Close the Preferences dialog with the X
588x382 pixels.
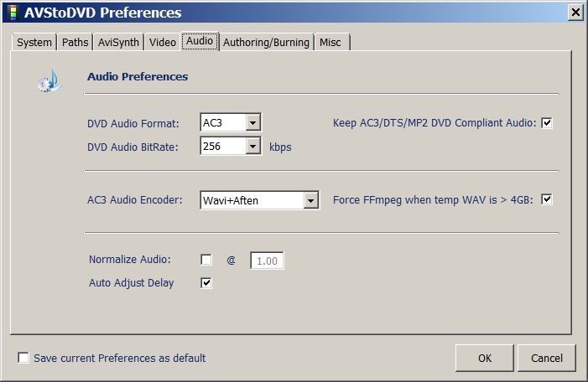tap(575, 12)
